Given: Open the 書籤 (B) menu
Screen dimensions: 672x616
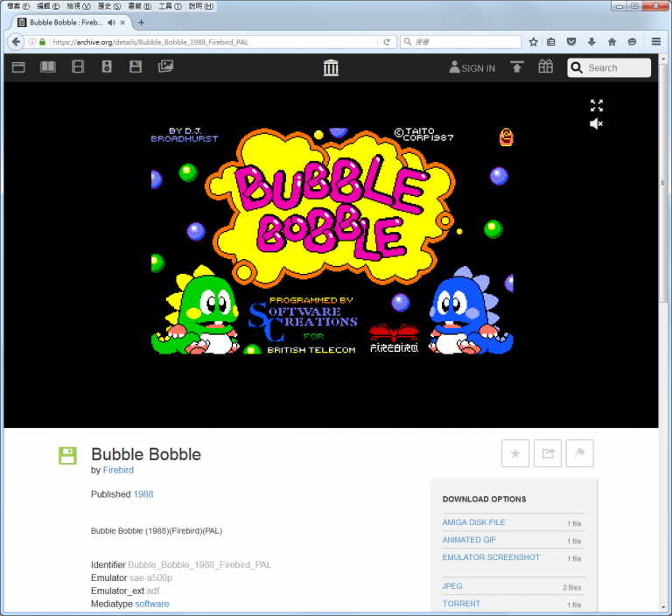Looking at the screenshot, I should [140, 6].
